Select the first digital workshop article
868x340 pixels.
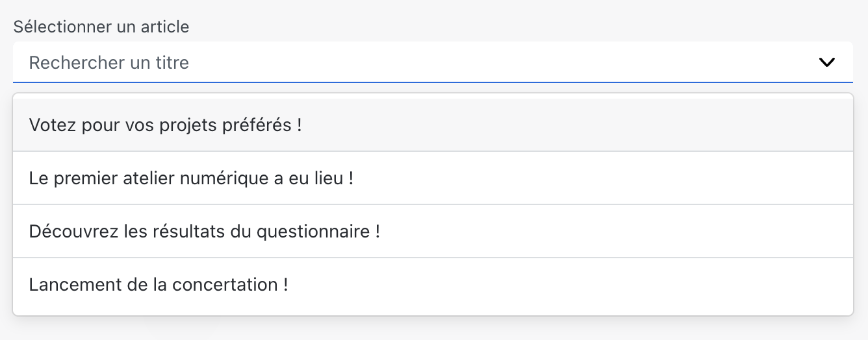pyautogui.click(x=191, y=178)
